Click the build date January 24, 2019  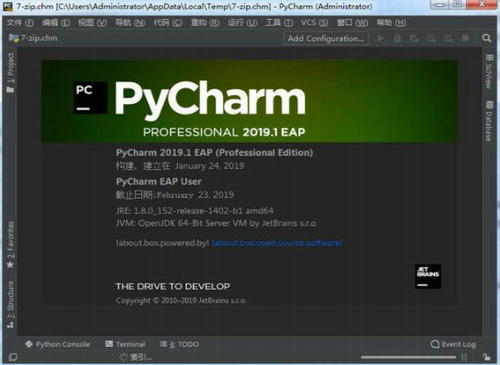pyautogui.click(x=210, y=166)
